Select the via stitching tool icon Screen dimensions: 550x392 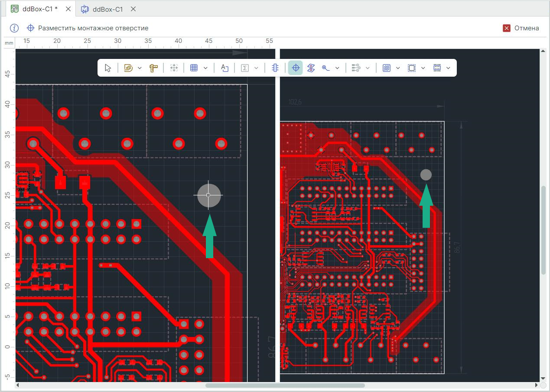click(311, 68)
